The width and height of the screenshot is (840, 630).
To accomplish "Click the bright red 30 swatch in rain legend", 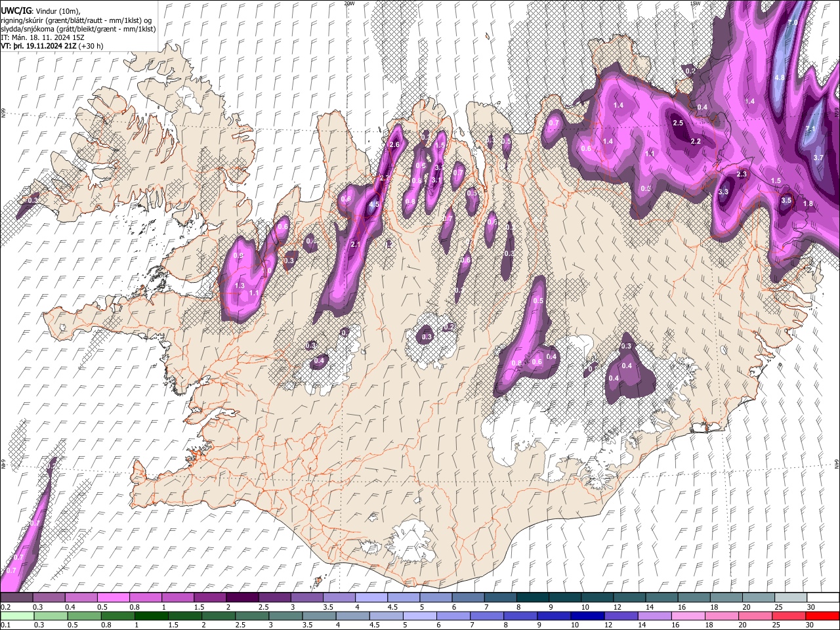I will pos(822,616).
